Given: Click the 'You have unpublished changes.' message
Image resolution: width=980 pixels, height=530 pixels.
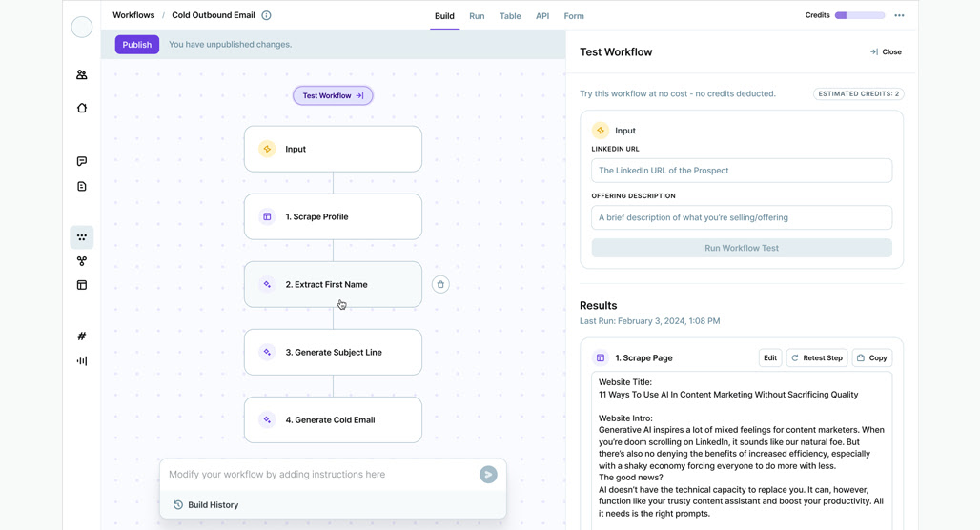Looking at the screenshot, I should (230, 45).
